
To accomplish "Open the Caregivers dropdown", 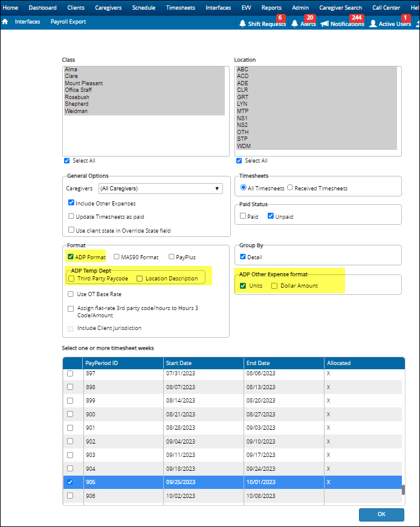I will coord(161,188).
